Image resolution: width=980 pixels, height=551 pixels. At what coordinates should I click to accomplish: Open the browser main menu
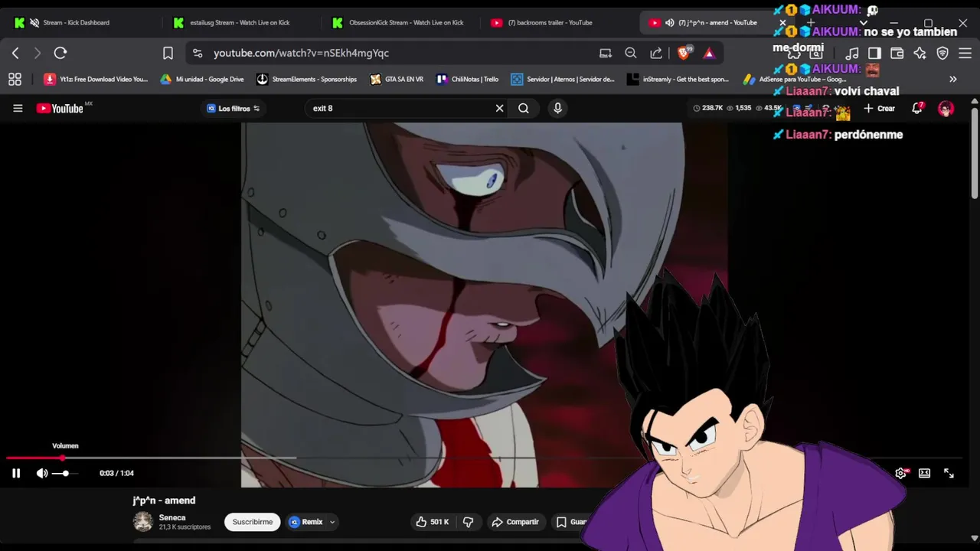click(965, 53)
